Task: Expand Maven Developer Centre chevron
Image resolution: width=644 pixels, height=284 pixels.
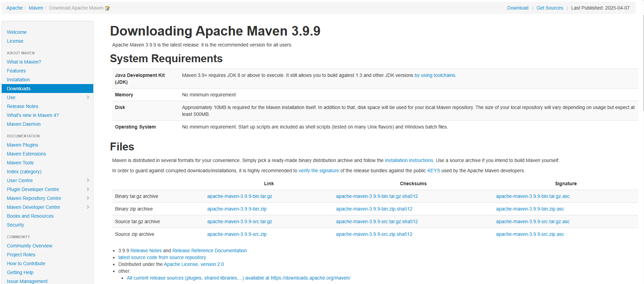Action: pos(88,207)
